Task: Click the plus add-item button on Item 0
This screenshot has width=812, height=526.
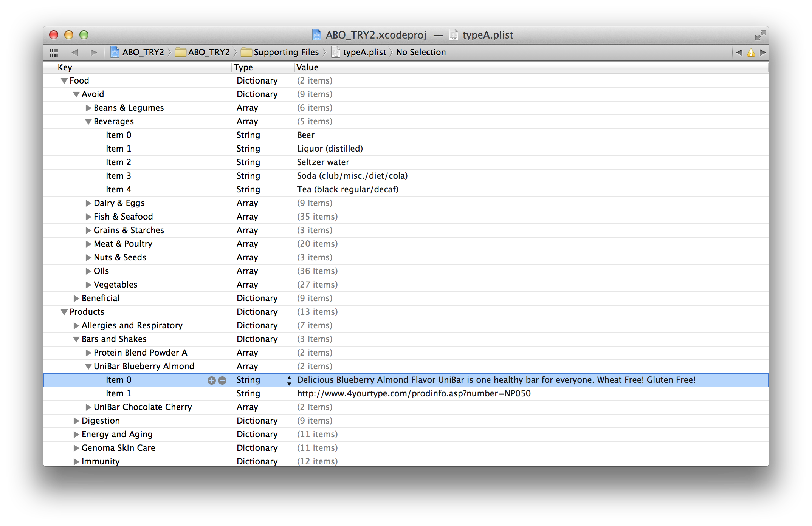Action: point(212,381)
